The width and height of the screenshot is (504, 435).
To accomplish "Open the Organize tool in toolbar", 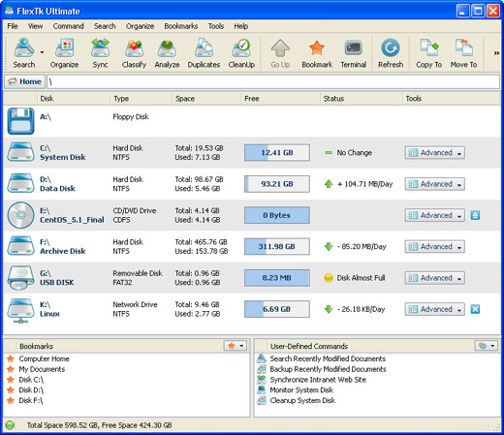I will click(x=64, y=53).
